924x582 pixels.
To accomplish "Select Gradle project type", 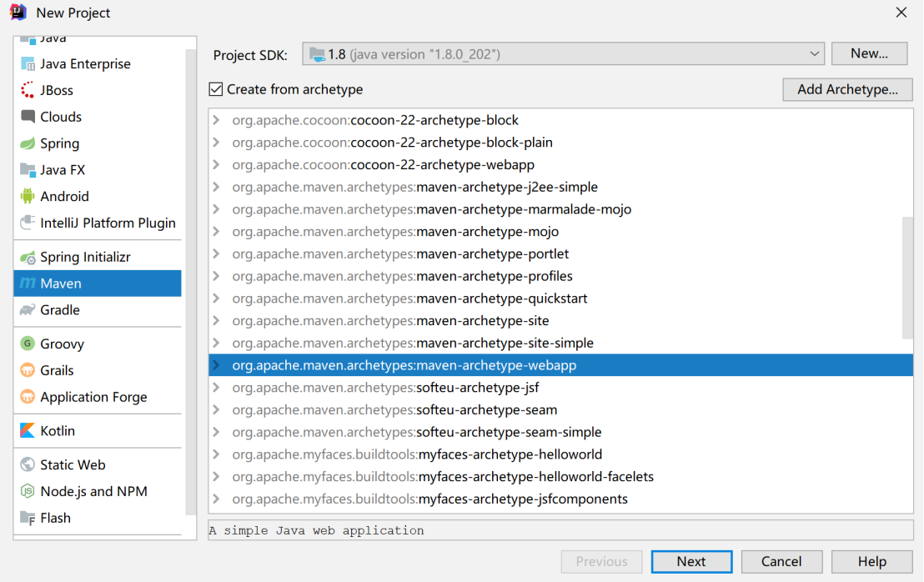I will (x=98, y=310).
